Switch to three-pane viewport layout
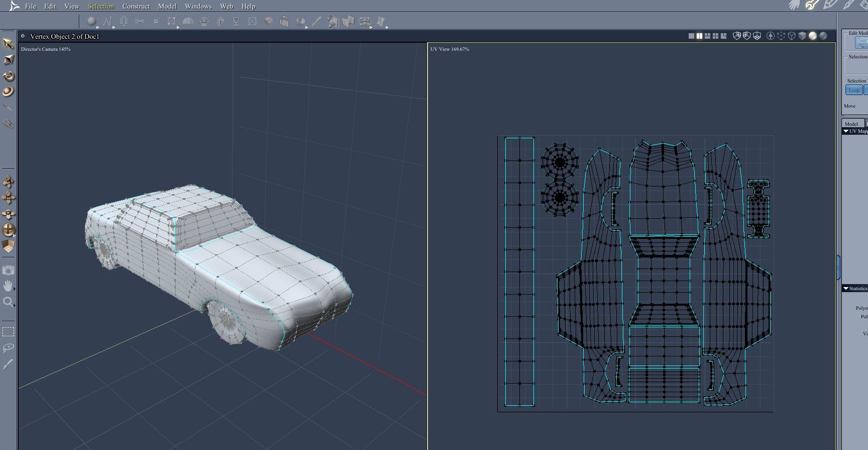The height and width of the screenshot is (450, 868). (707, 36)
